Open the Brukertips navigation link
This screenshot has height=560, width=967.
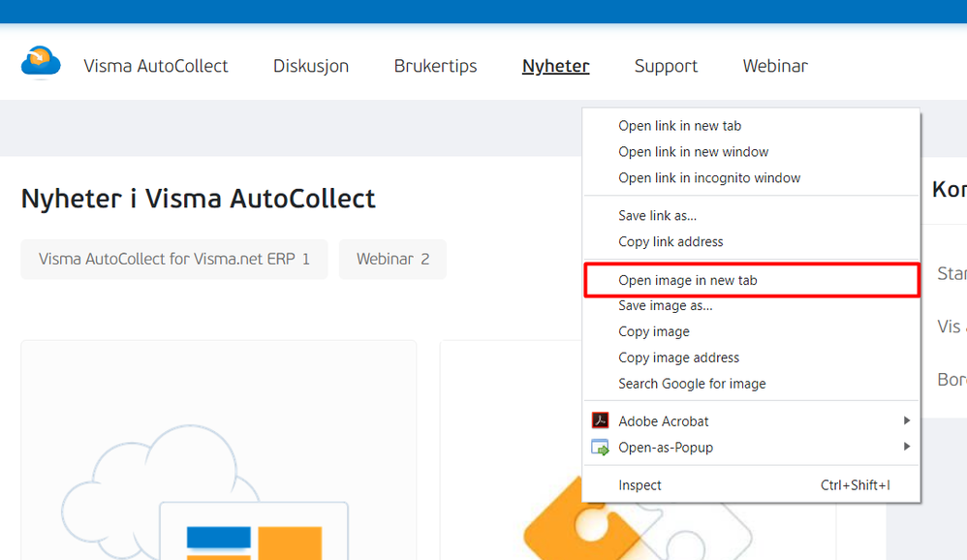click(435, 66)
